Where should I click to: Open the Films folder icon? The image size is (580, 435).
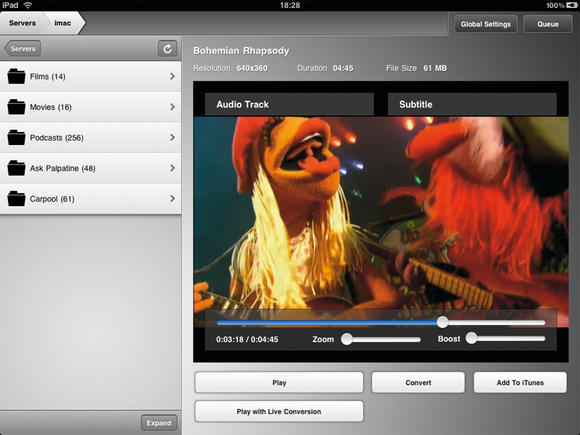coord(16,77)
